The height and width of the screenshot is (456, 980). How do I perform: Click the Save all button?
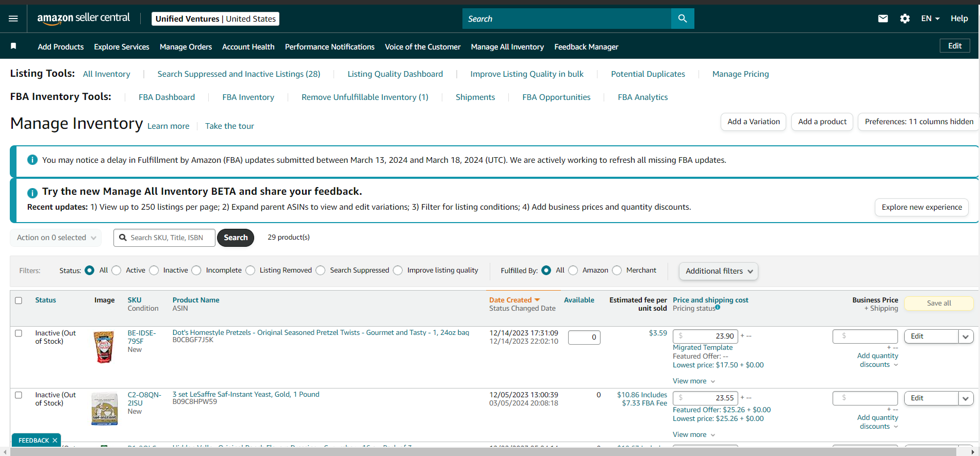click(x=939, y=303)
